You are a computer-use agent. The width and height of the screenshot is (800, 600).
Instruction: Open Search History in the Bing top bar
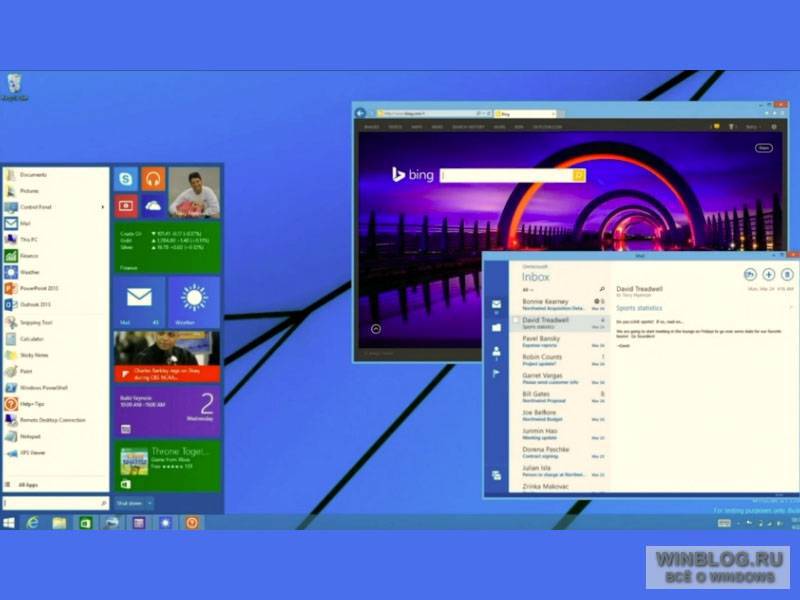pos(468,127)
